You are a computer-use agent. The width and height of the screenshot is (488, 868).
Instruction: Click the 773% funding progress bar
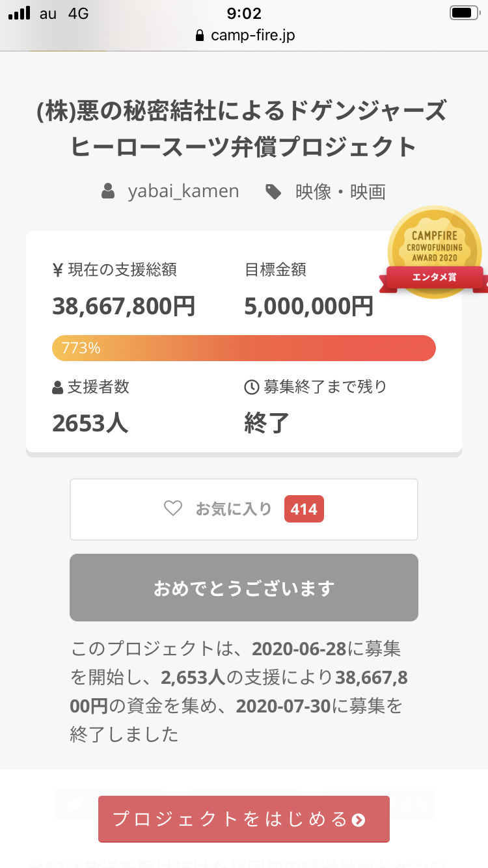(243, 348)
